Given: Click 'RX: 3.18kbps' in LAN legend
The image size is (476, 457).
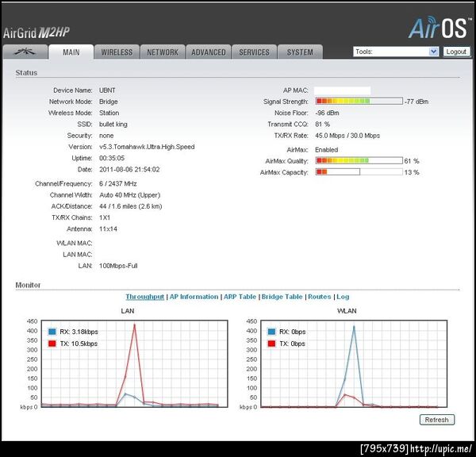Looking at the screenshot, I should pos(79,332).
